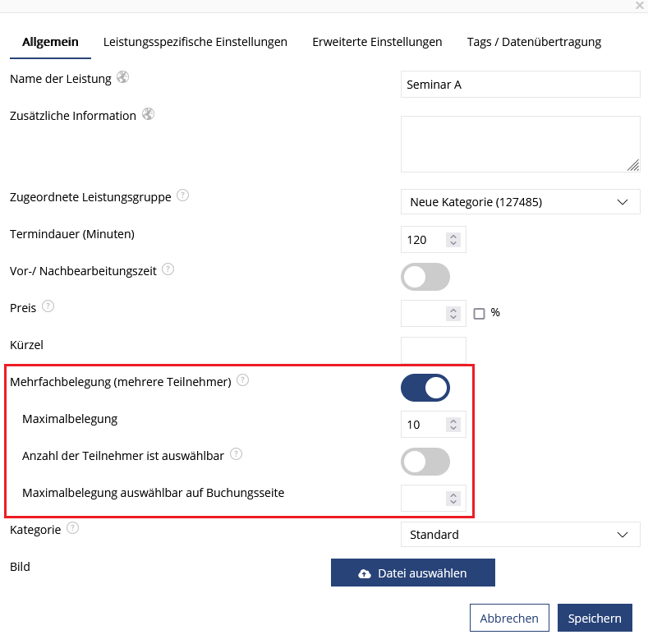Screen dimensions: 648x644
Task: Open help icon next to Vor-/Nachbearbeitungszeit
Action: [x=168, y=269]
